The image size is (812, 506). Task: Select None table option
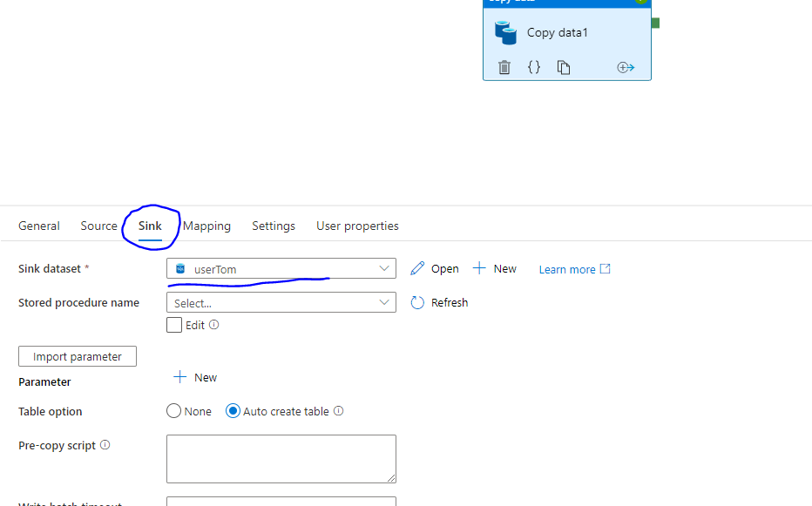click(x=173, y=411)
